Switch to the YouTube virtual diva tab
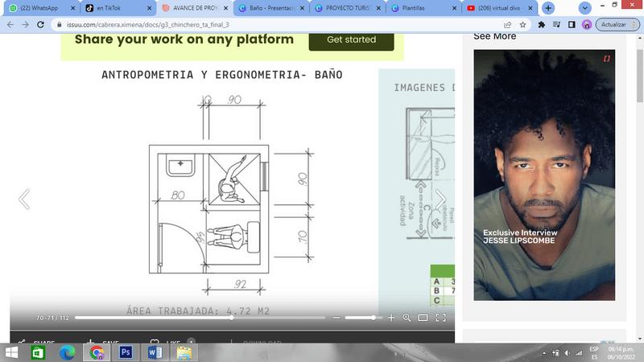 (499, 8)
